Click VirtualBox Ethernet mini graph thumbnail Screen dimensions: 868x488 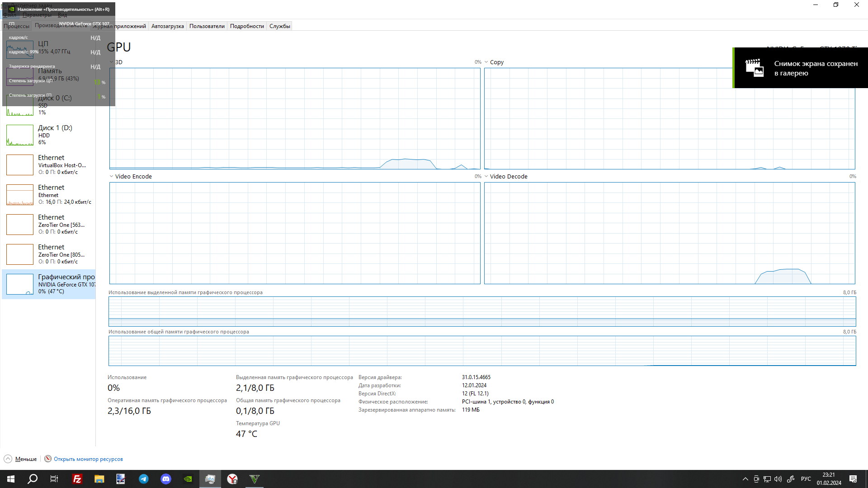[x=20, y=165]
